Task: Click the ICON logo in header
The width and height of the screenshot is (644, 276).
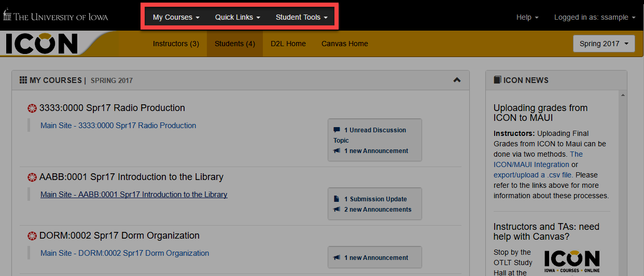Action: [42, 44]
